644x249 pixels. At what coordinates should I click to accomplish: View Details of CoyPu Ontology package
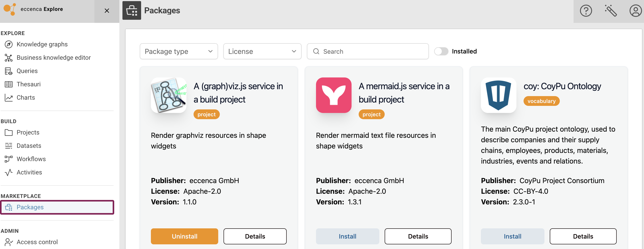pyautogui.click(x=583, y=236)
